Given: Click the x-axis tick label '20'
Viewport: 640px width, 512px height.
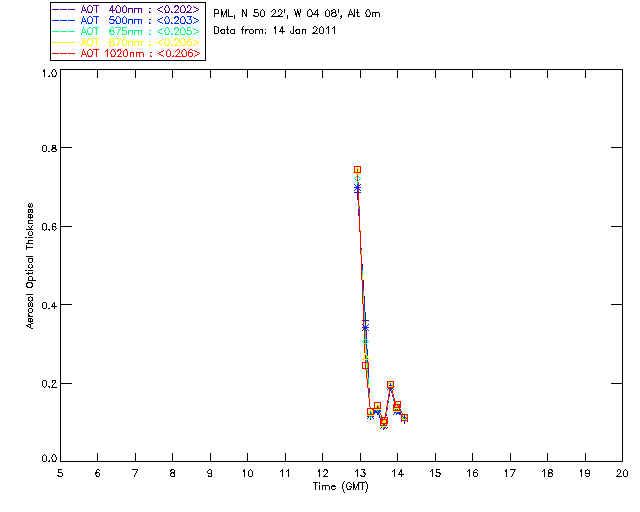Looking at the screenshot, I should [622, 473].
